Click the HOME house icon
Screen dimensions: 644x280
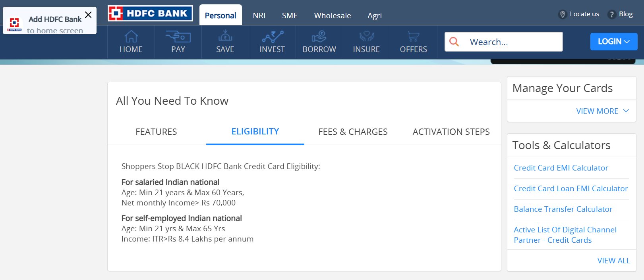point(131,36)
